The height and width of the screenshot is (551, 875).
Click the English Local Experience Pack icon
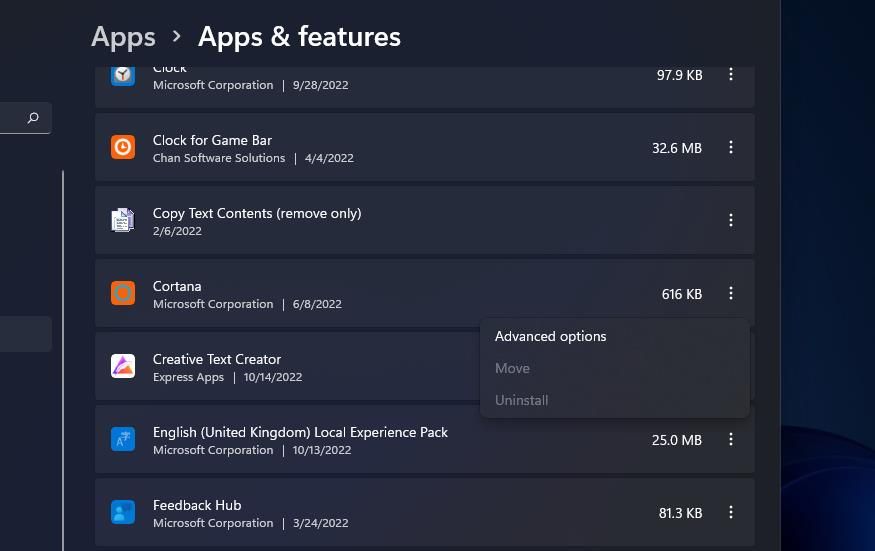point(123,439)
